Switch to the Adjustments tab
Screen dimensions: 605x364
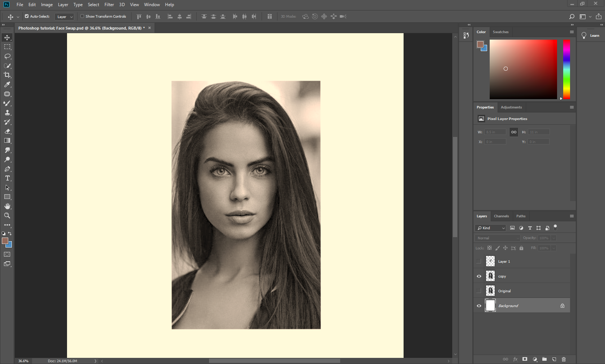coord(511,107)
